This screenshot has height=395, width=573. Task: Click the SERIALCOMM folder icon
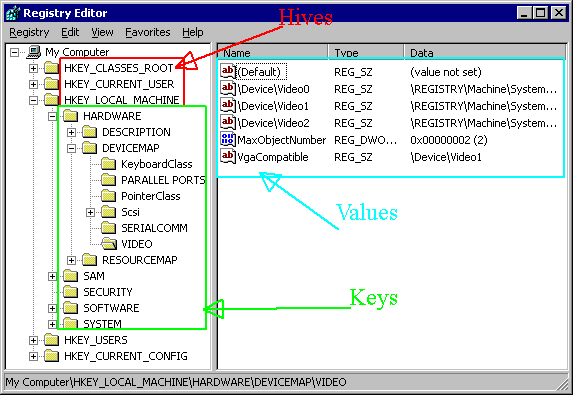[109, 228]
